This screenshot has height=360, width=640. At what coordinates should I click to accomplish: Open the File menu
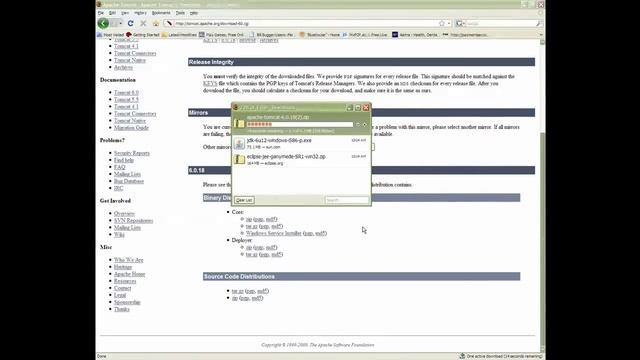pyautogui.click(x=101, y=13)
